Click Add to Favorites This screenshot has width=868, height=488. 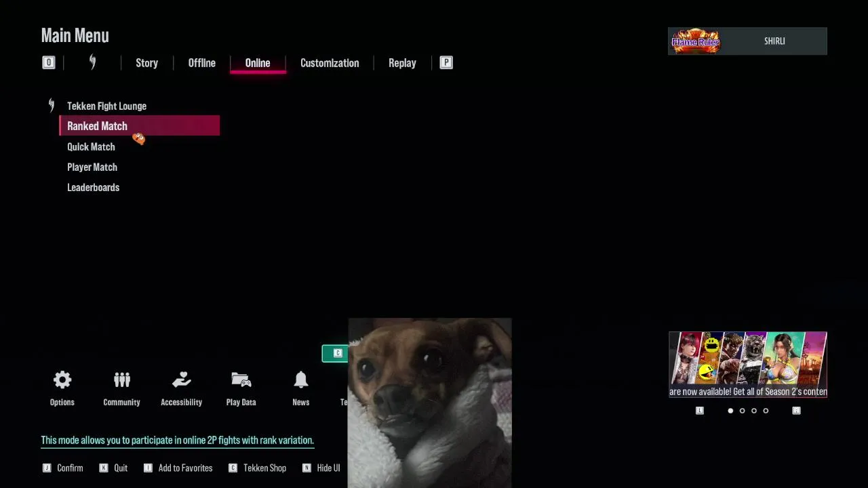point(185,468)
